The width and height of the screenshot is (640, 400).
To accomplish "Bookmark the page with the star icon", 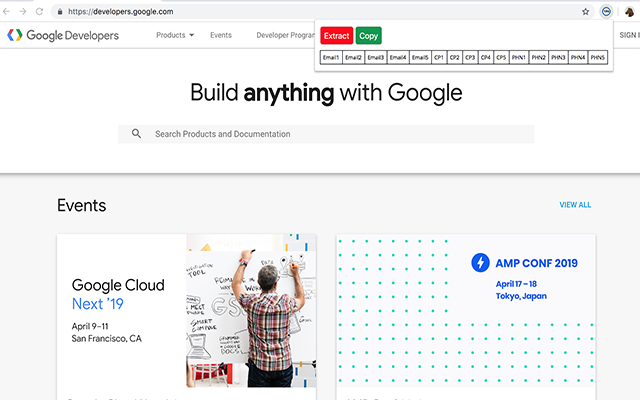I will [585, 11].
